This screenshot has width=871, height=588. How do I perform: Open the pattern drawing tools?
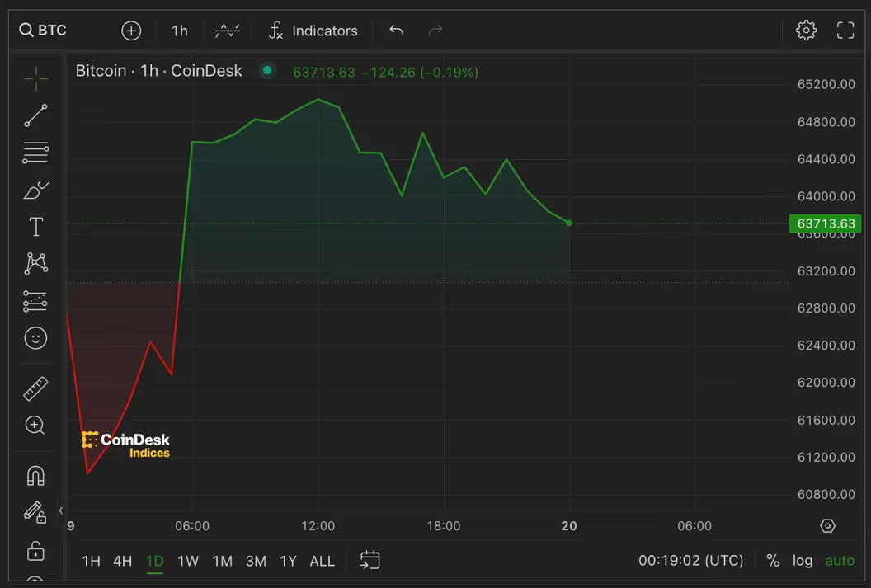coord(35,263)
